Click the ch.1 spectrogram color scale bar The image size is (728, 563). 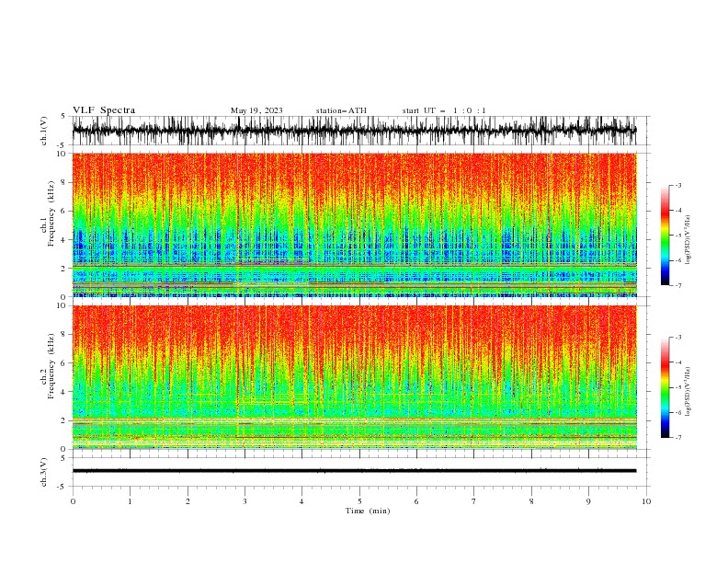point(665,236)
